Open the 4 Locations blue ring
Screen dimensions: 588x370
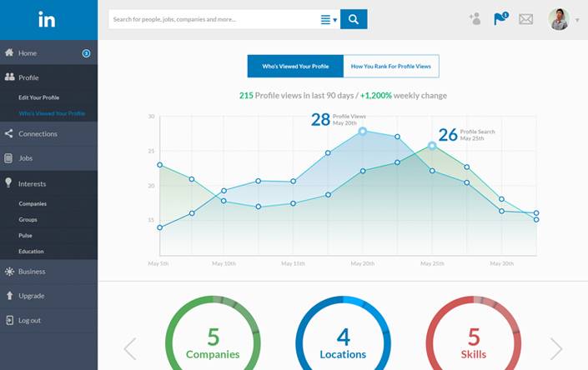point(343,333)
